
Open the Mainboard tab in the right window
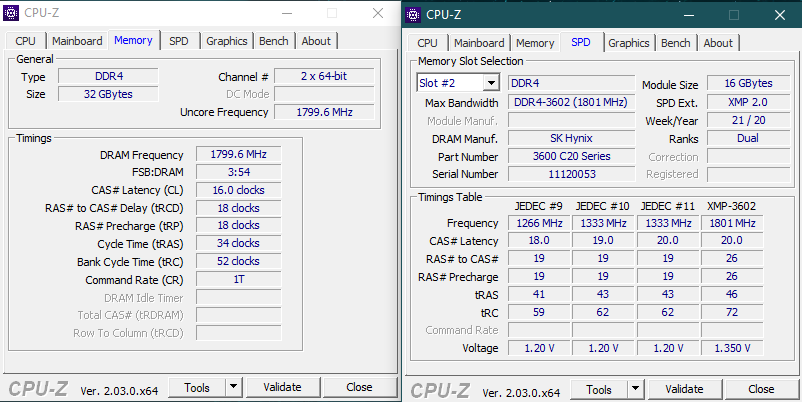pos(479,43)
